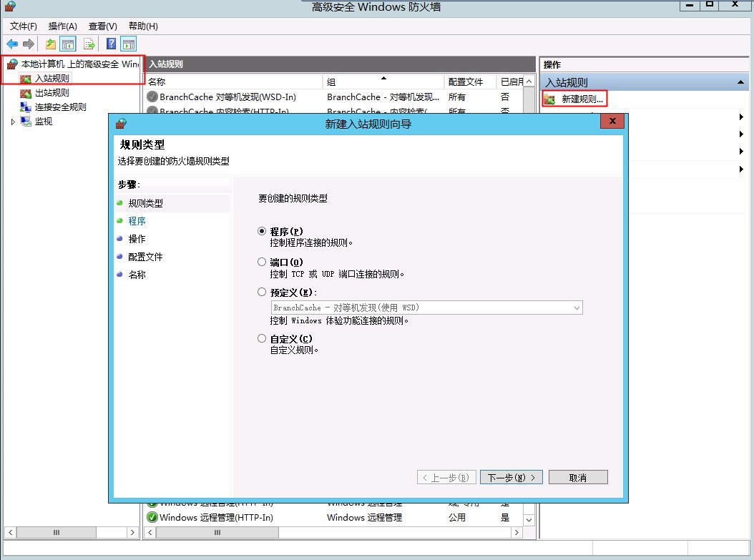Click the 新建规则 firewall icon in actions pane
This screenshot has height=560, width=754.
click(549, 99)
